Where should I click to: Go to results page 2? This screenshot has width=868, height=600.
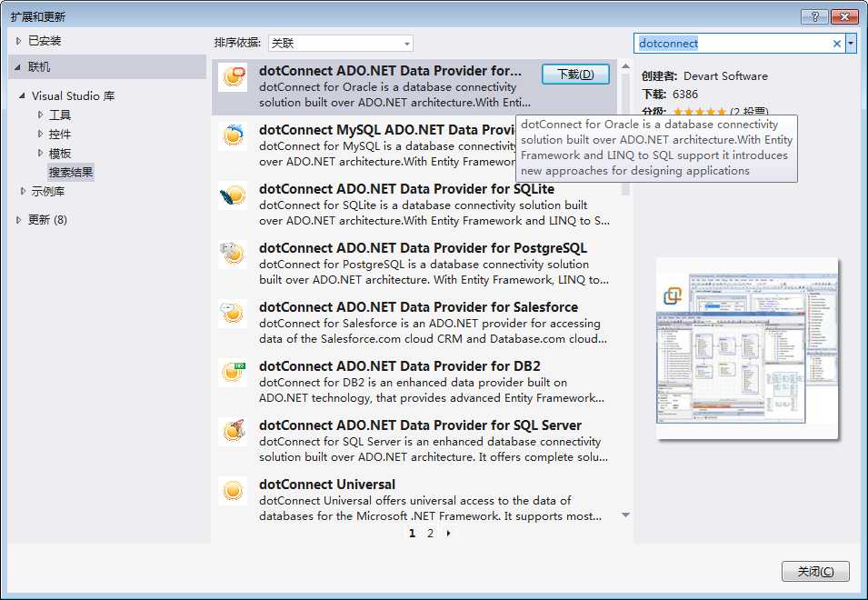point(430,533)
